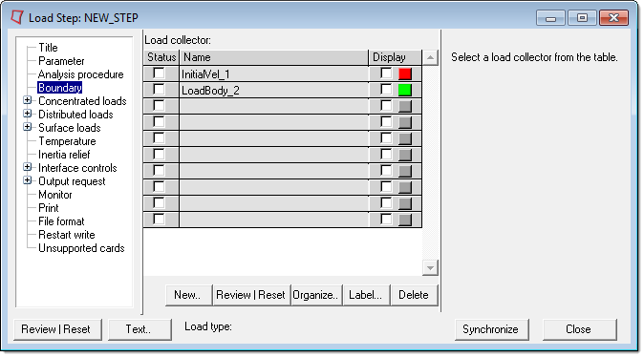Click the Load Step window title icon

point(17,17)
